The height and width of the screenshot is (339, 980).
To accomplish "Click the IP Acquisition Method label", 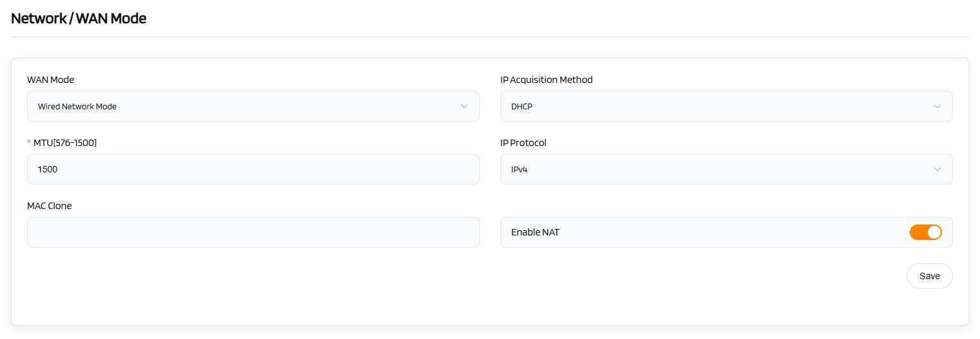I will pos(546,80).
